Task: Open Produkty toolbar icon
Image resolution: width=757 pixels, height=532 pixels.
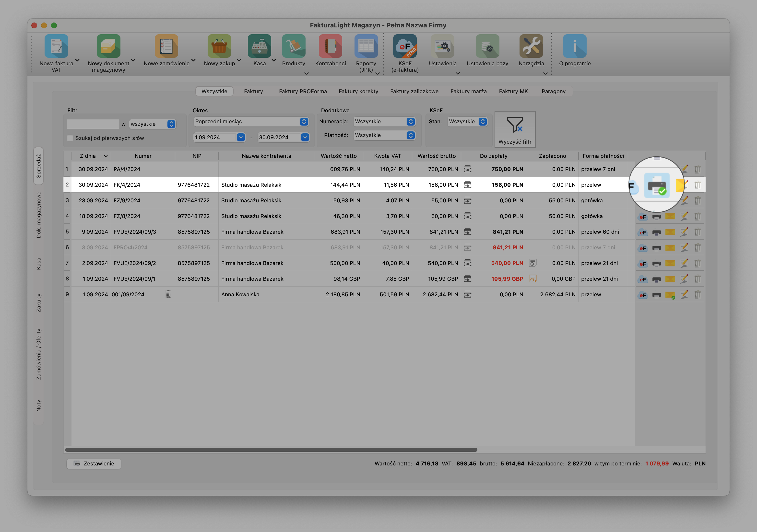Action: pos(294,46)
